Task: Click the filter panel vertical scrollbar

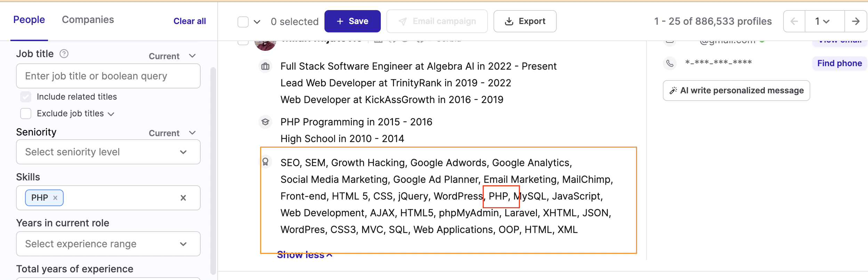Action: (x=213, y=171)
